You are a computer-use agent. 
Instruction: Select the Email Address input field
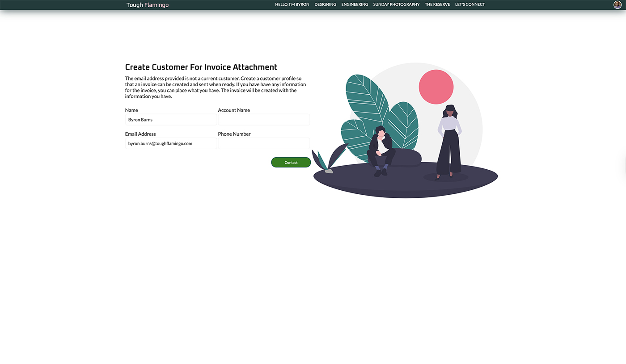coord(171,143)
